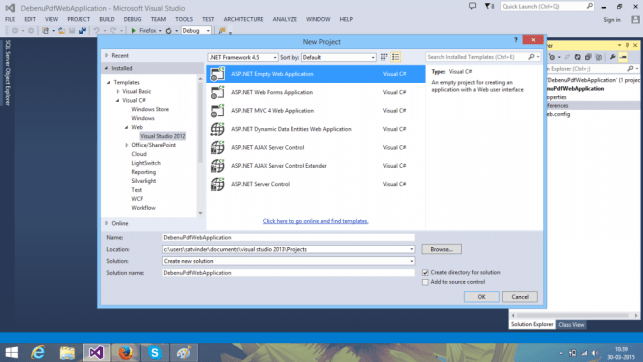Click the browser refresh icon in toolbar

point(169,31)
